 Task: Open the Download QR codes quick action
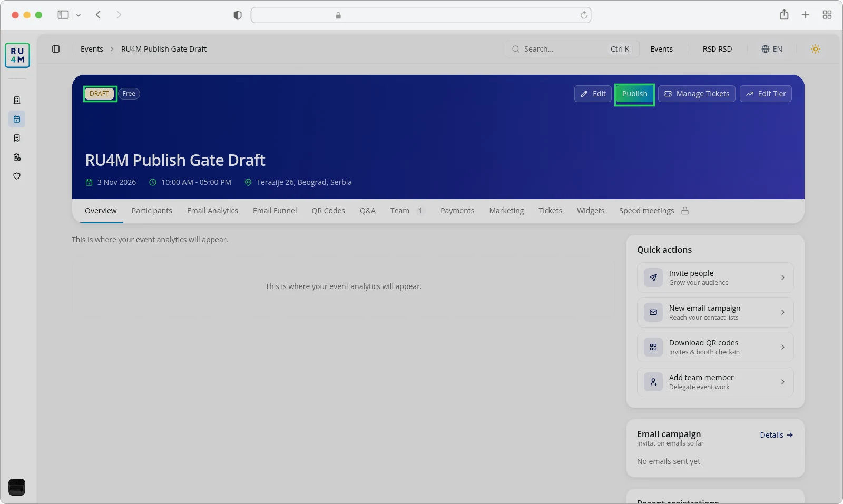coord(715,347)
